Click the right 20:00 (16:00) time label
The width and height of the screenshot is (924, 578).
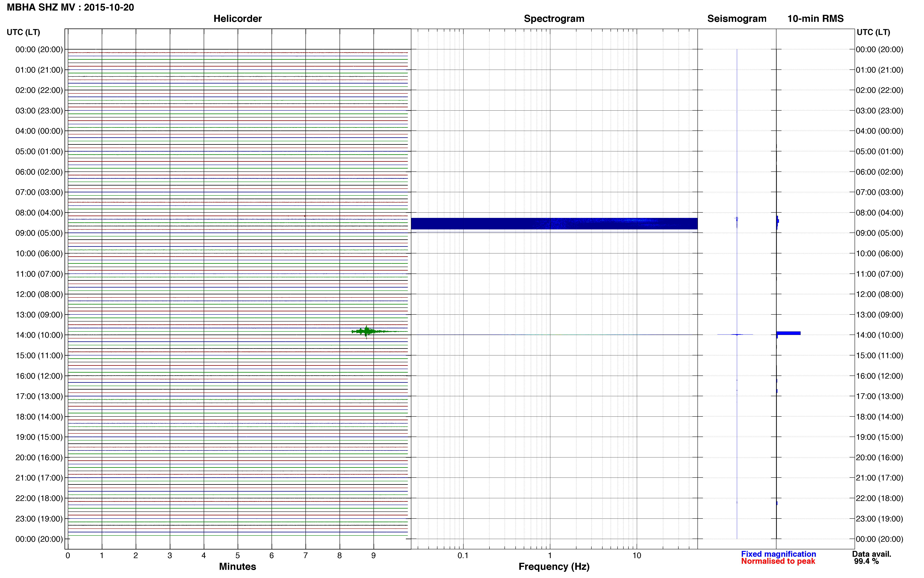[879, 458]
